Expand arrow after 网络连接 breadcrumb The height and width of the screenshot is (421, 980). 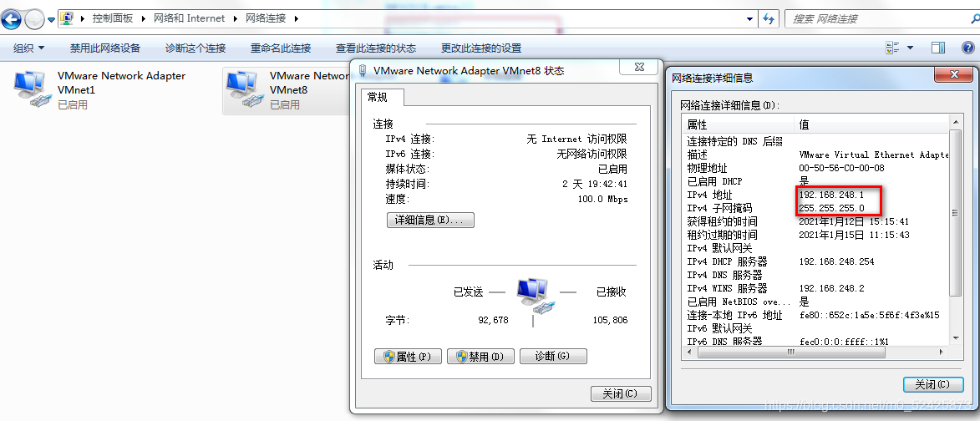(x=297, y=18)
